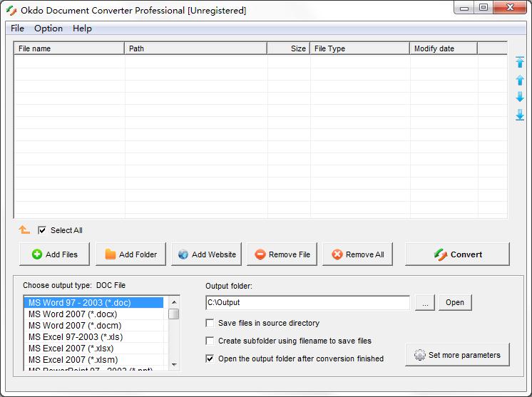The image size is (532, 397).
Task: Select MS Word 2007 (*.docm) output type
Action: coord(93,326)
